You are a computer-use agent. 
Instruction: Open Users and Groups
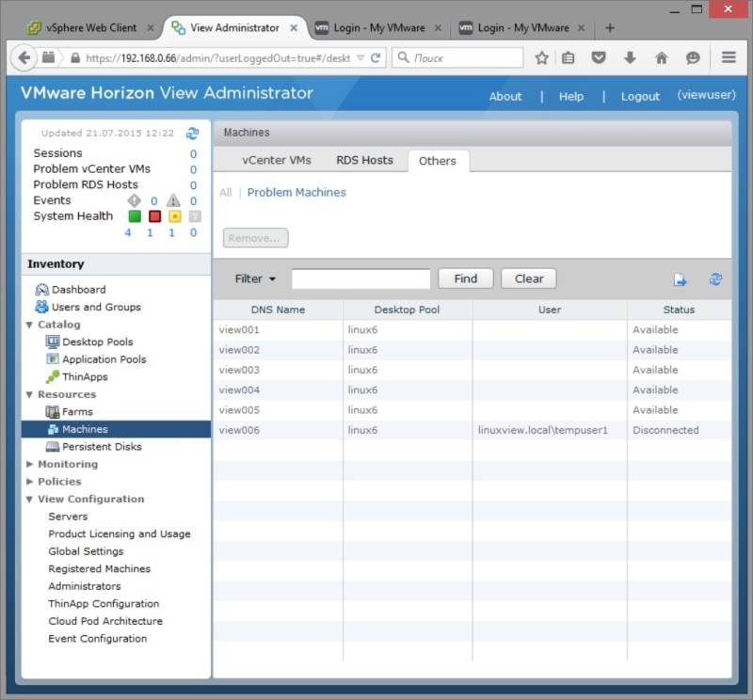(88, 307)
